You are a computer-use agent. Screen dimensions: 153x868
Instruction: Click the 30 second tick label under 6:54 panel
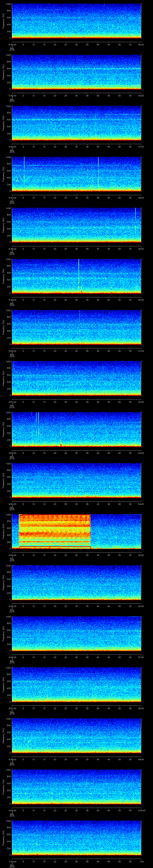pos(77,555)
